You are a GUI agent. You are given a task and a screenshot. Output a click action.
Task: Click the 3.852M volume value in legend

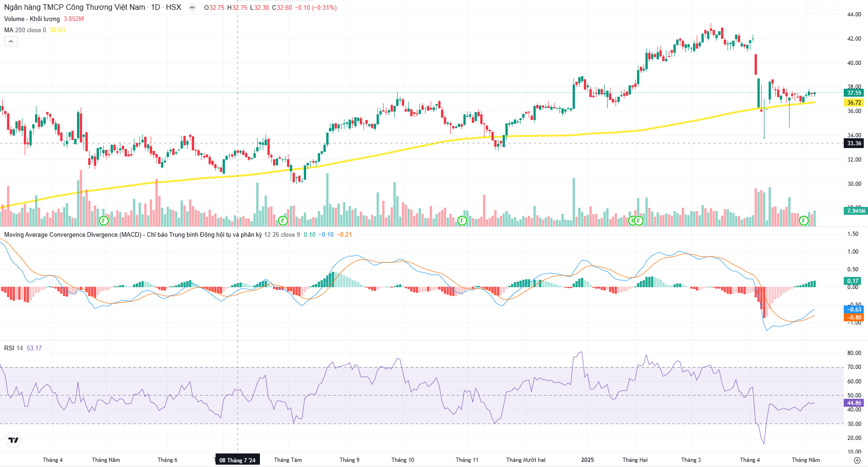74,19
